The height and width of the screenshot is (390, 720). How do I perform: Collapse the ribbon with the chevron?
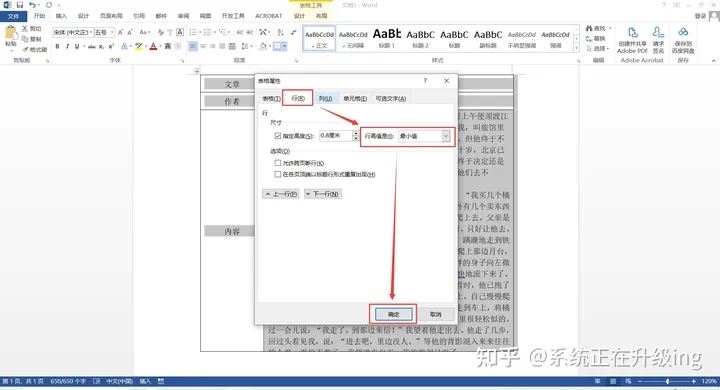(714, 60)
